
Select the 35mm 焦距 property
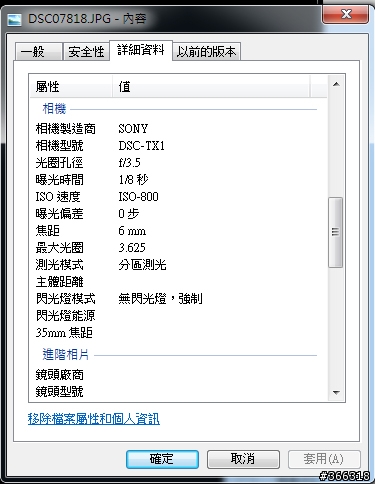(64, 333)
